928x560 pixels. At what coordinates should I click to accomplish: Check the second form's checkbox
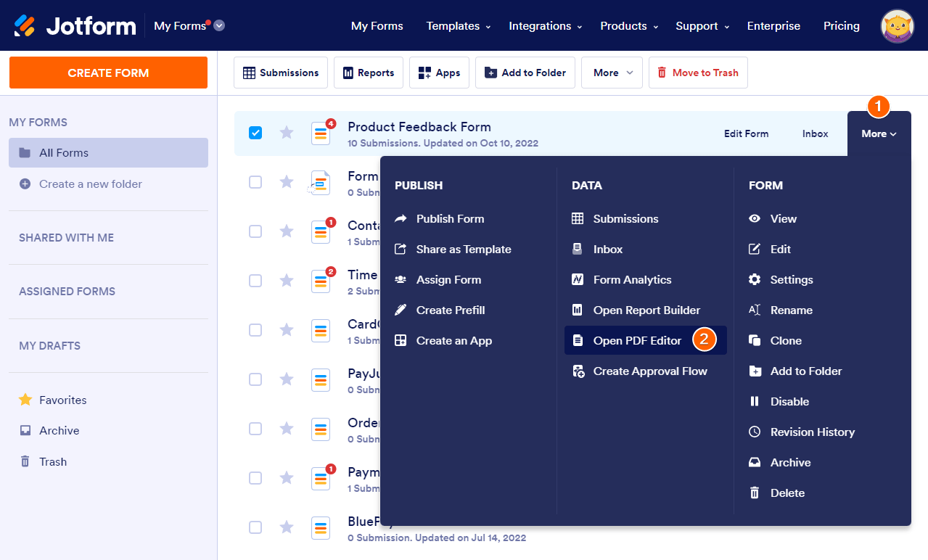(x=255, y=182)
